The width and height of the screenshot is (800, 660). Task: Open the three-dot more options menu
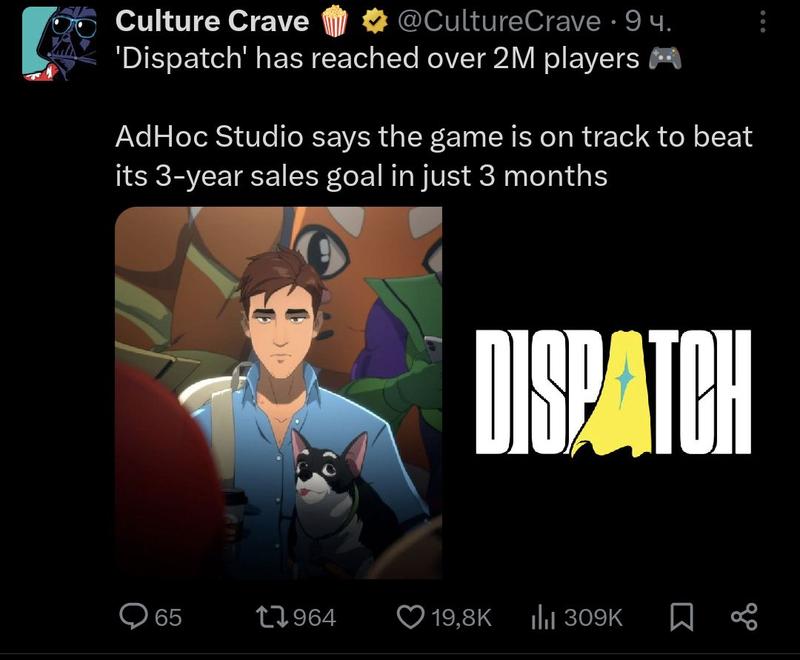(763, 22)
